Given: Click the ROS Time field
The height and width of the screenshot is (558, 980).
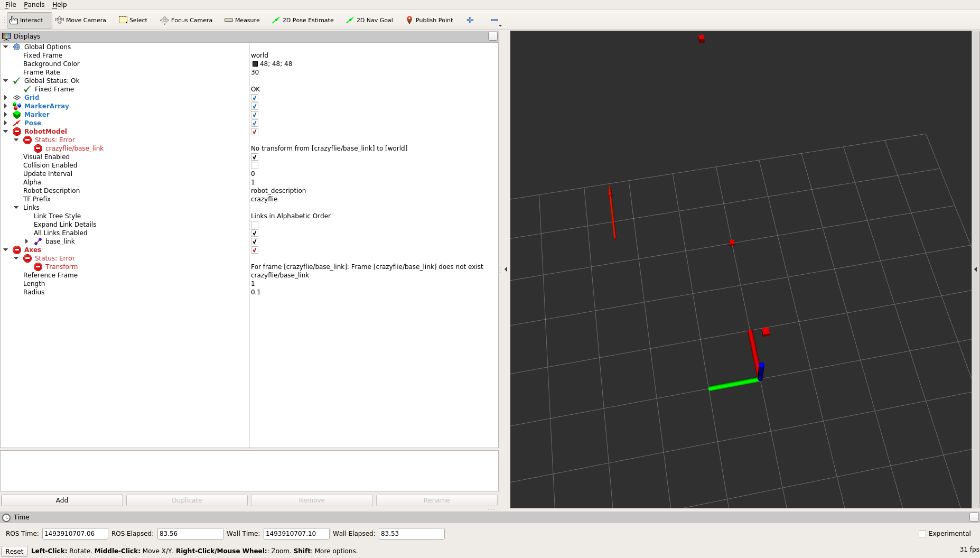Looking at the screenshot, I should pos(75,534).
